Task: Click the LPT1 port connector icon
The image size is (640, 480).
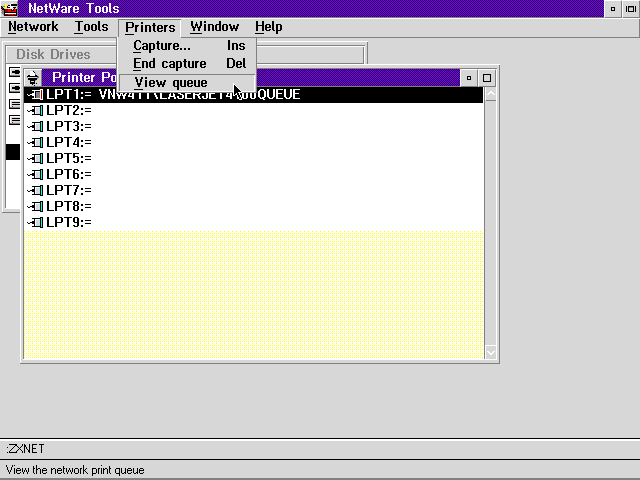Action: 35,95
